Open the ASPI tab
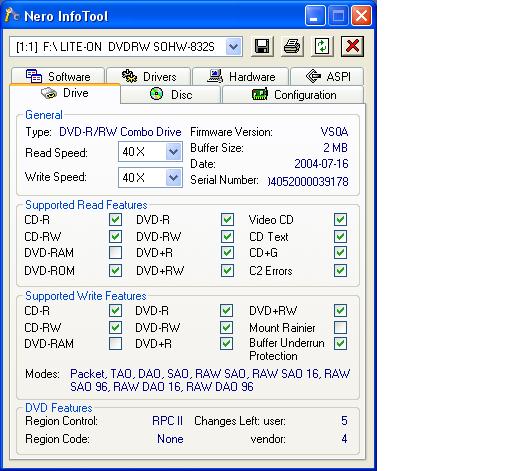This screenshot has width=512, height=471. (x=327, y=76)
